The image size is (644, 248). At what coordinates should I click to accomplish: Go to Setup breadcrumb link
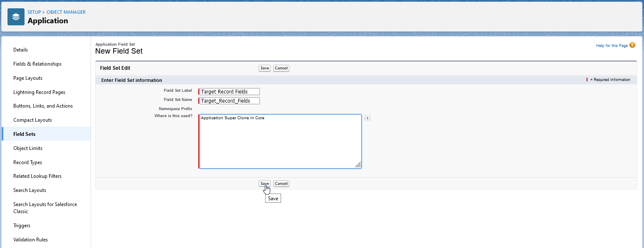pyautogui.click(x=34, y=12)
